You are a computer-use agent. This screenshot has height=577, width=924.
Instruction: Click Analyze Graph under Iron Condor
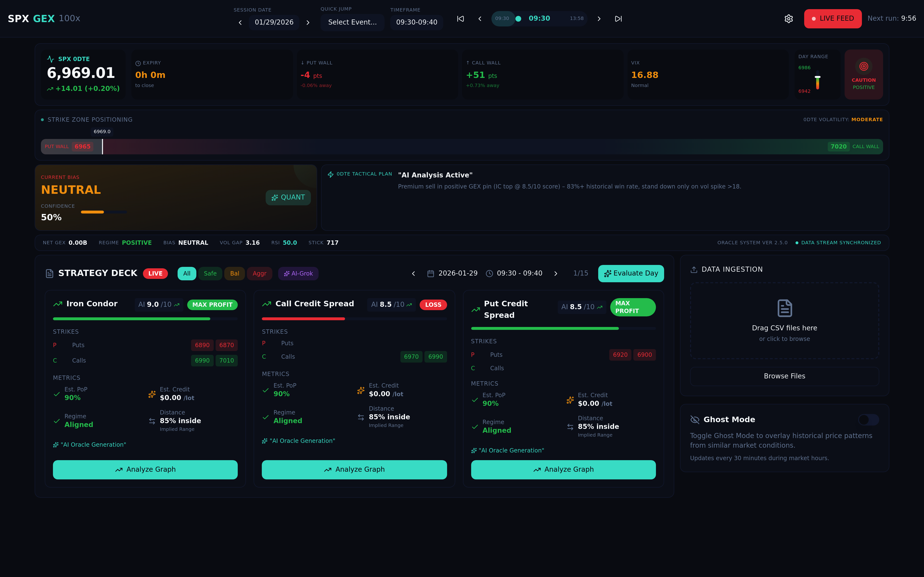(145, 469)
